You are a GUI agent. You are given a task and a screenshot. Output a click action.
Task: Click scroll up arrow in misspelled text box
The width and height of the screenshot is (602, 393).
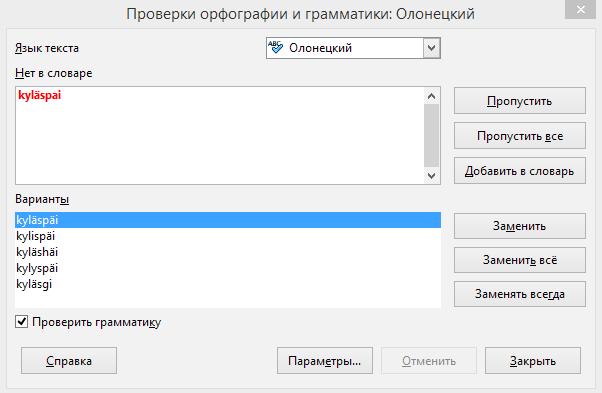coord(432,96)
